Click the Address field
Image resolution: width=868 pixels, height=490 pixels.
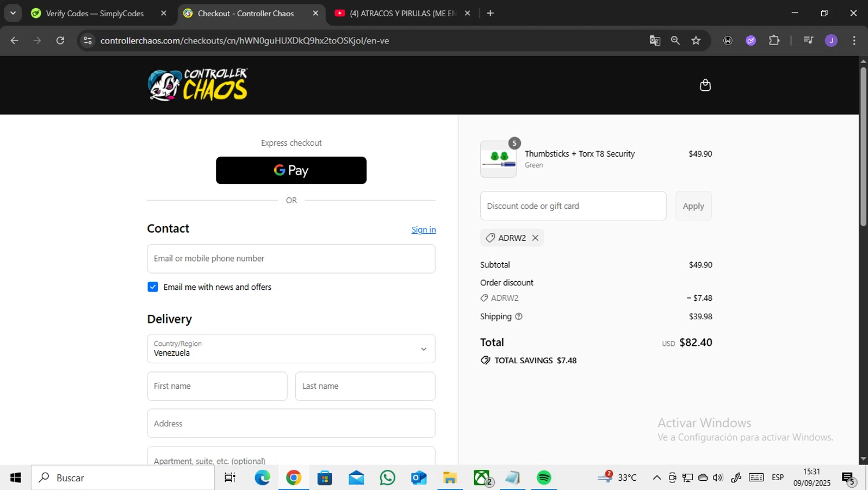tap(291, 423)
